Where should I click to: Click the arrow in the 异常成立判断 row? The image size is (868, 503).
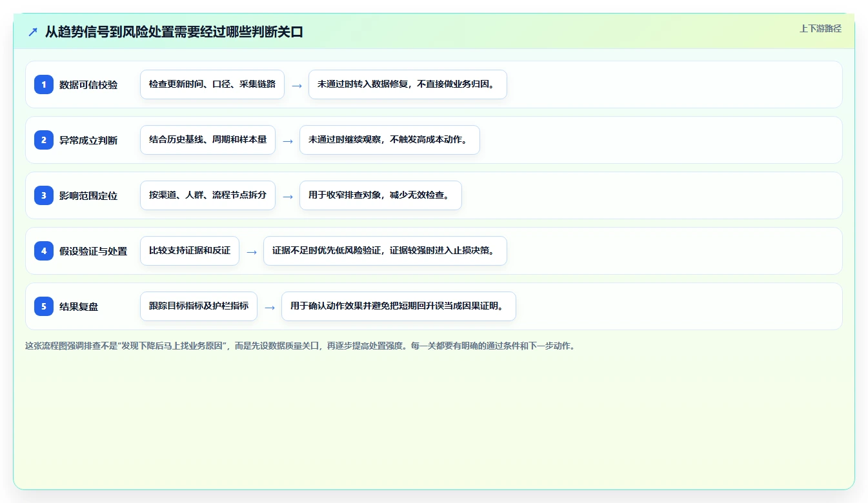pos(288,141)
